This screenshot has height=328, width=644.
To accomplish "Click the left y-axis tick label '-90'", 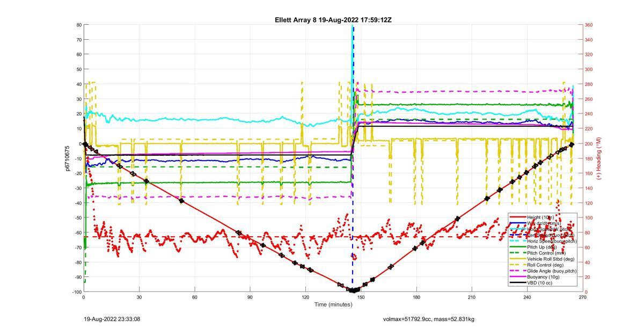I will click(78, 277).
